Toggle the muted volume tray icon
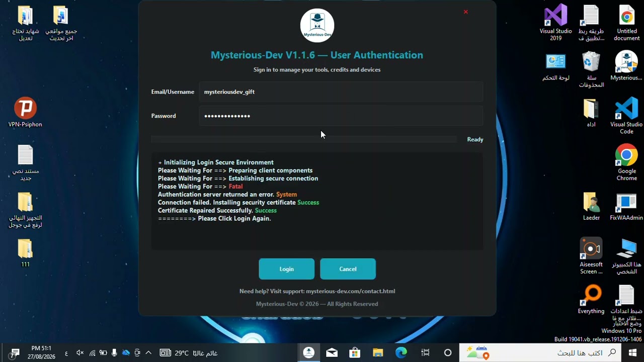Viewport: 644px width, 362px height. (80, 353)
